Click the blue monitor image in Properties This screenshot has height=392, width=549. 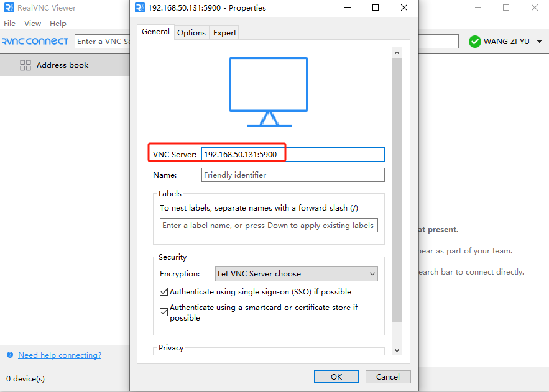click(269, 91)
